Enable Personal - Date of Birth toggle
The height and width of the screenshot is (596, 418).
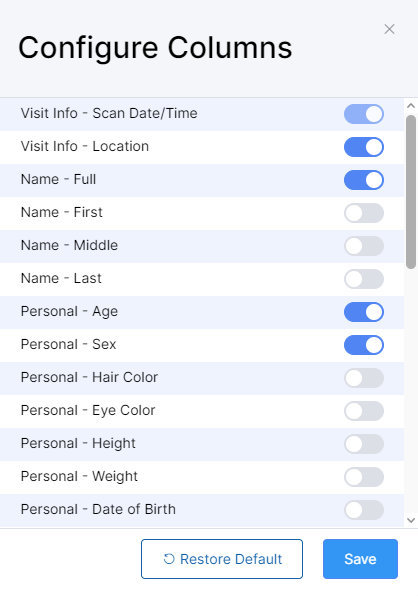(364, 510)
